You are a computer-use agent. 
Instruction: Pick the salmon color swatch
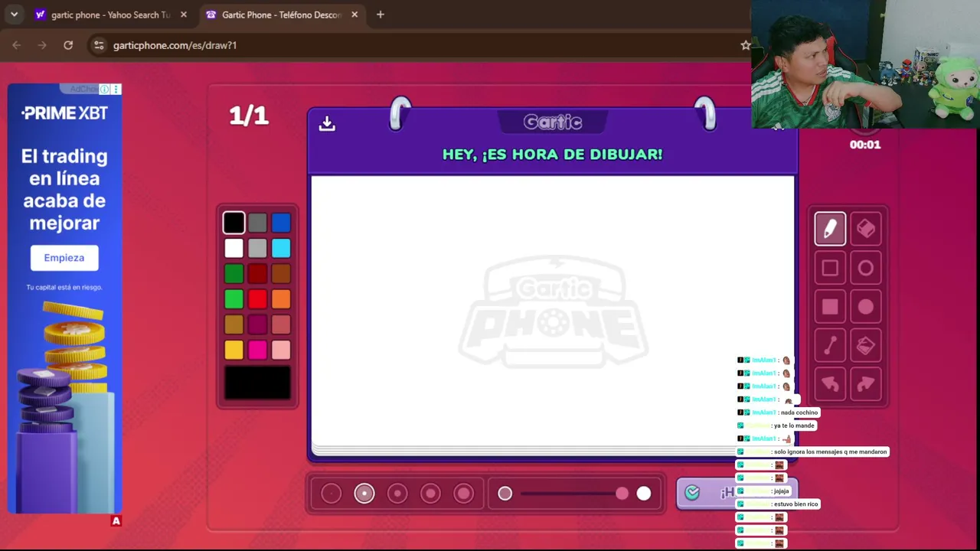click(x=281, y=324)
